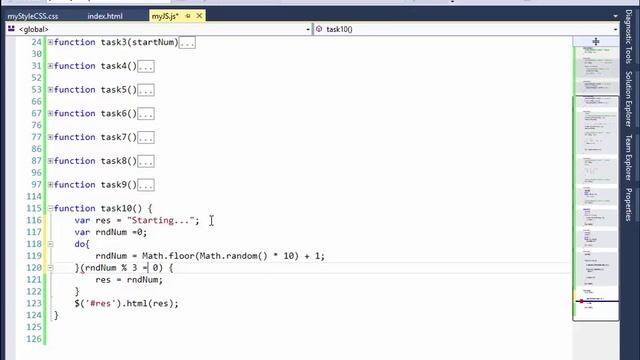Viewport: 640px width, 360px height.
Task: Open the global scope dropdown
Action: coord(308,29)
